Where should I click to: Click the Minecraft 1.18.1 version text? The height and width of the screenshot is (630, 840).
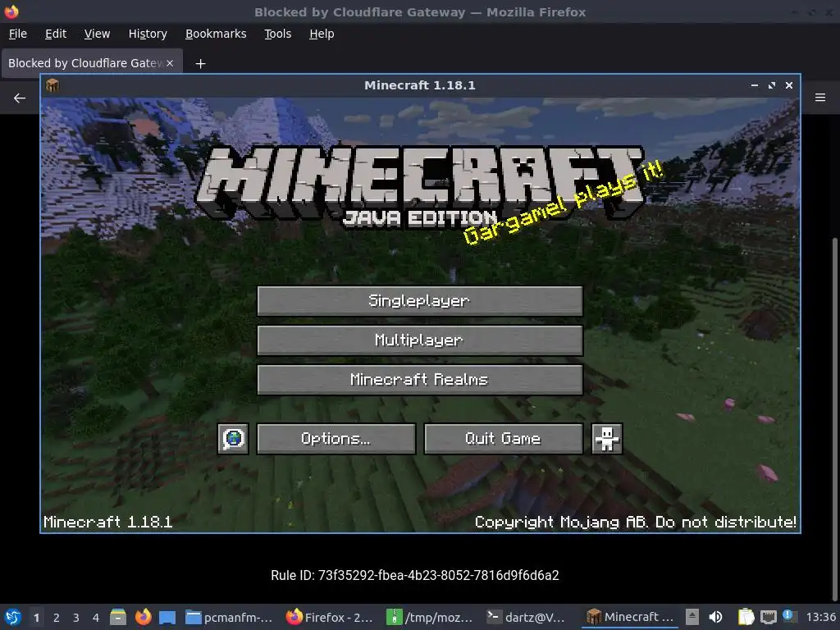[107, 522]
